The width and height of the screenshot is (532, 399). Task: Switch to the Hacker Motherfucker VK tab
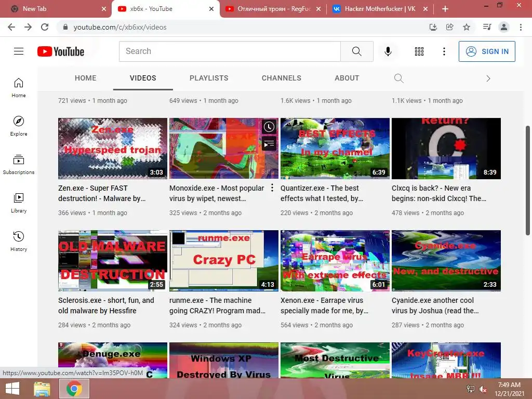tap(380, 9)
